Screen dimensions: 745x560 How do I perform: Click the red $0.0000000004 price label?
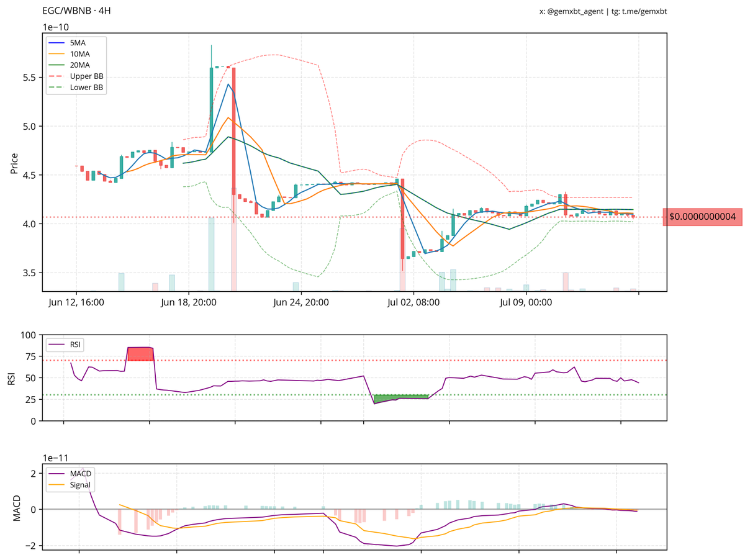click(x=702, y=217)
